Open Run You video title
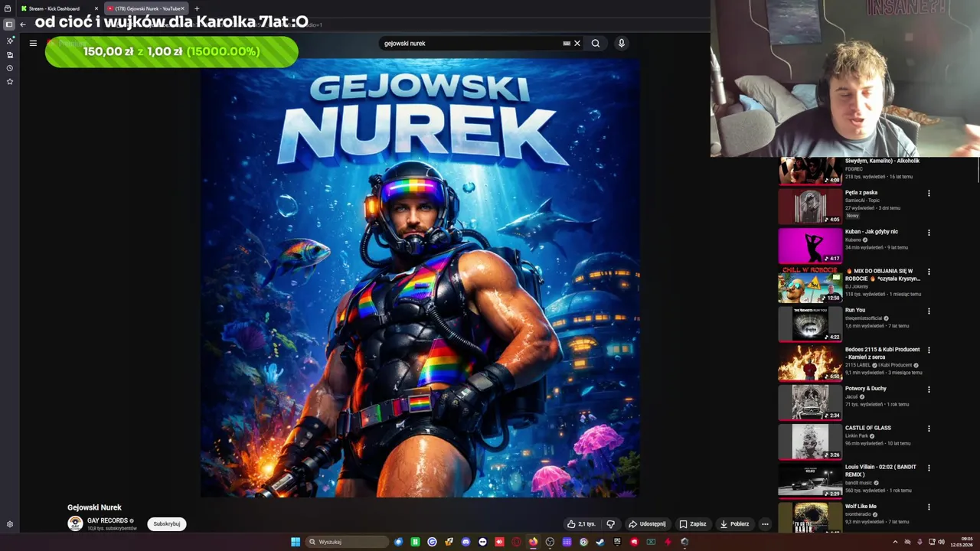 click(x=855, y=310)
